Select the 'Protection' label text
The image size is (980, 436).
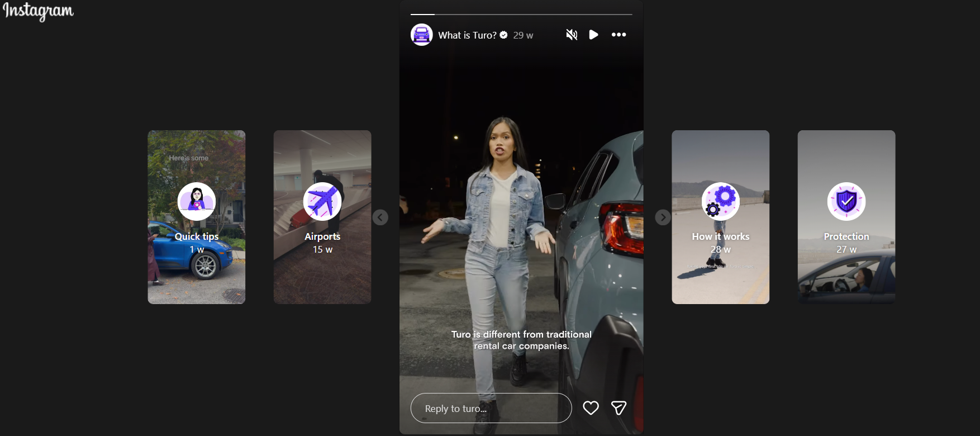click(846, 236)
